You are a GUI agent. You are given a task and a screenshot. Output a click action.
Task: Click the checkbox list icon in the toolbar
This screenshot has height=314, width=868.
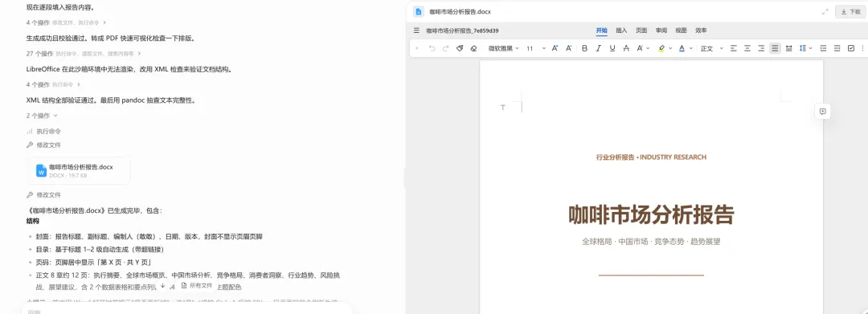pyautogui.click(x=851, y=49)
